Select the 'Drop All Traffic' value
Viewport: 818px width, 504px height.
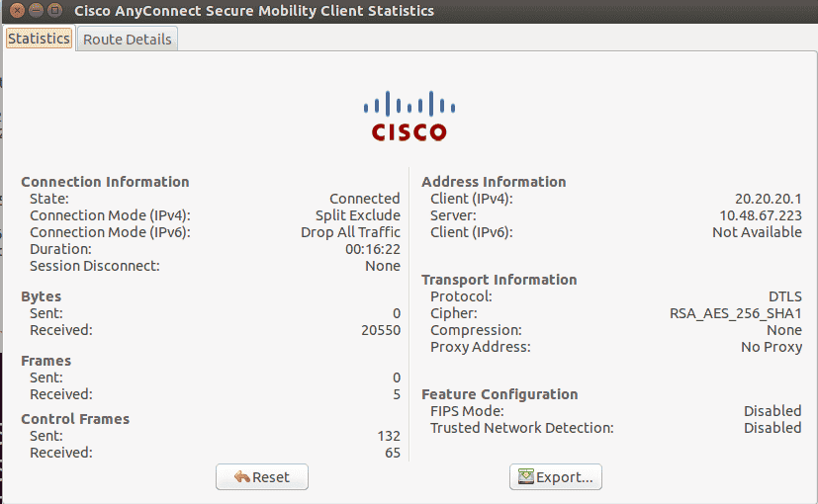(x=350, y=232)
